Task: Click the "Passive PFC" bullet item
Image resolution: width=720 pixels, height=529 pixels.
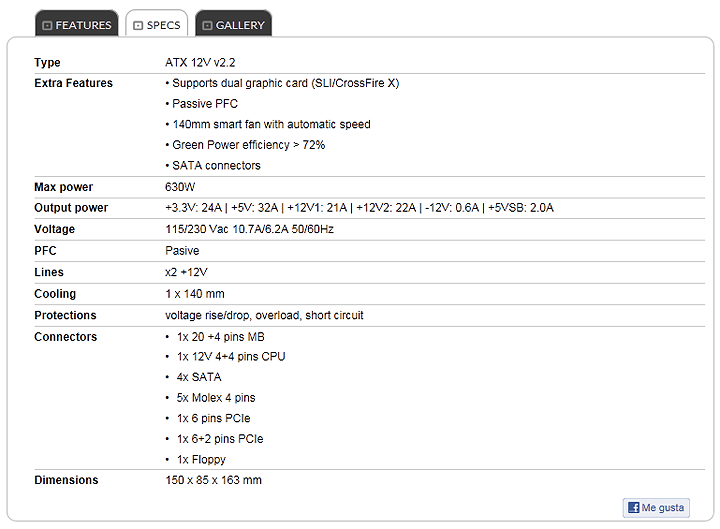Action: pyautogui.click(x=204, y=104)
